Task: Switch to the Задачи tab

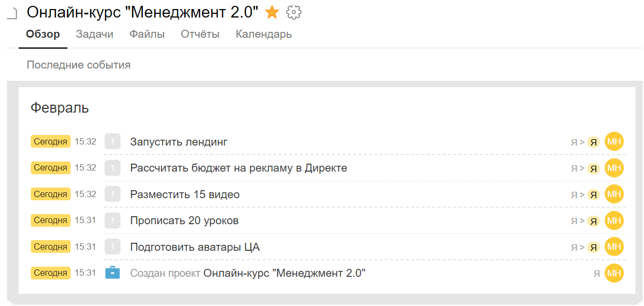Action: coord(95,34)
